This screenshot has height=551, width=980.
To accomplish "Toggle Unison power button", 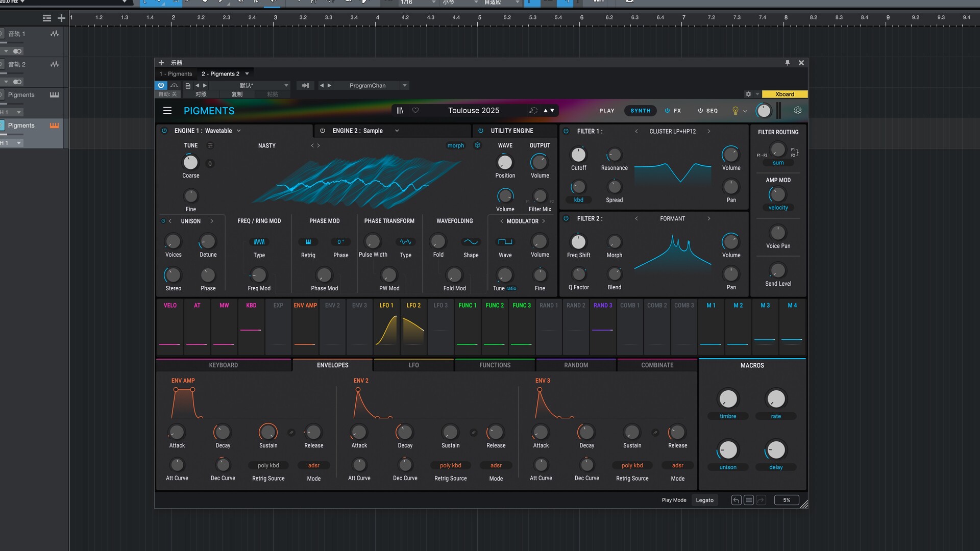I will pos(163,221).
